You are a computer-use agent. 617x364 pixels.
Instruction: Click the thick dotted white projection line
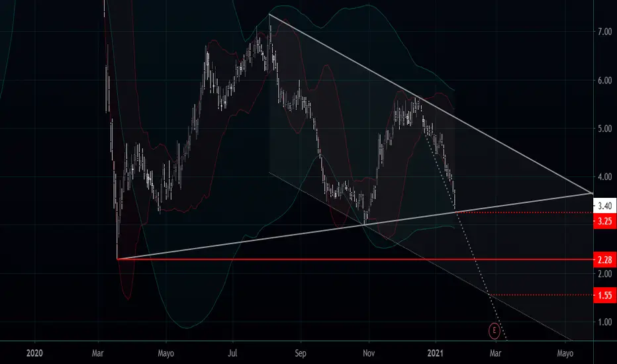click(x=464, y=228)
